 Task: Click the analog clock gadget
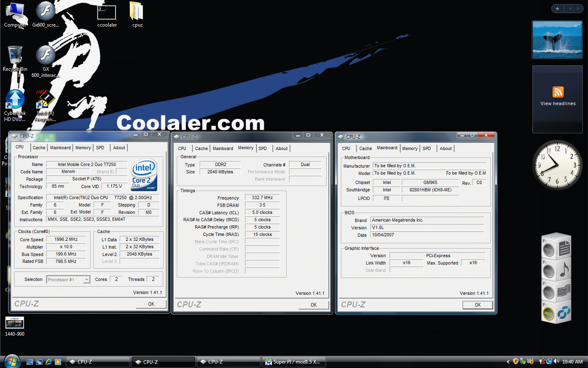pos(557,165)
